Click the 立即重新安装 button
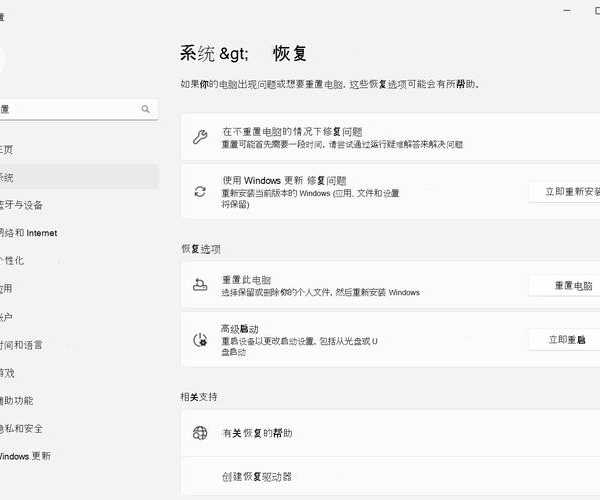Viewport: 600px width, 500px height. (564, 192)
